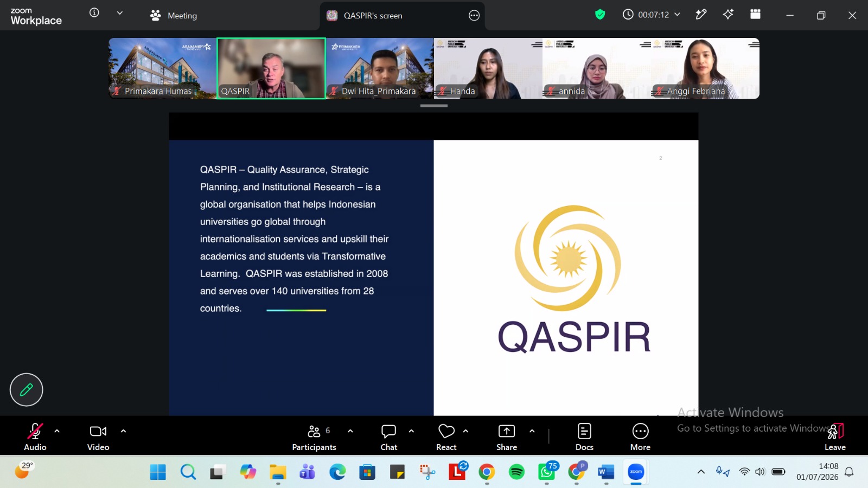This screenshot has height=488, width=868.
Task: Open Sticky Notes from taskbar
Action: point(397,472)
